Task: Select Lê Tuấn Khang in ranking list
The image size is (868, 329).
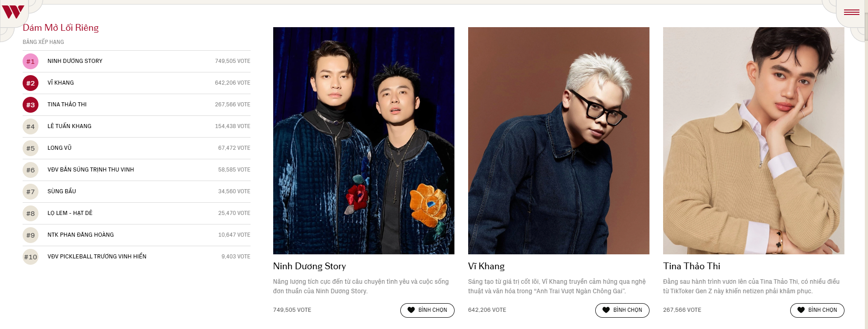Action: click(137, 126)
